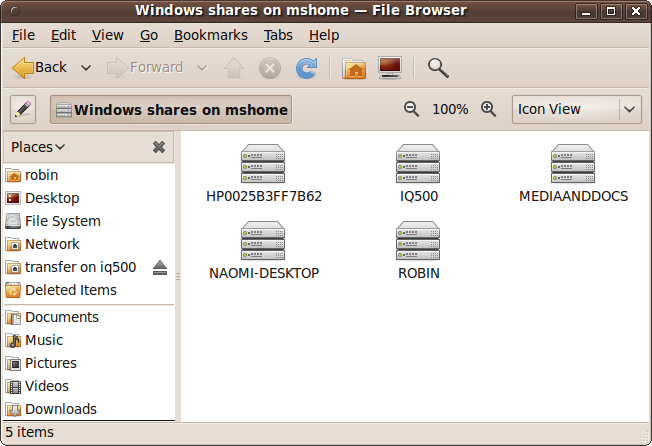
Task: Click the window resize grip corner
Action: coord(644,437)
